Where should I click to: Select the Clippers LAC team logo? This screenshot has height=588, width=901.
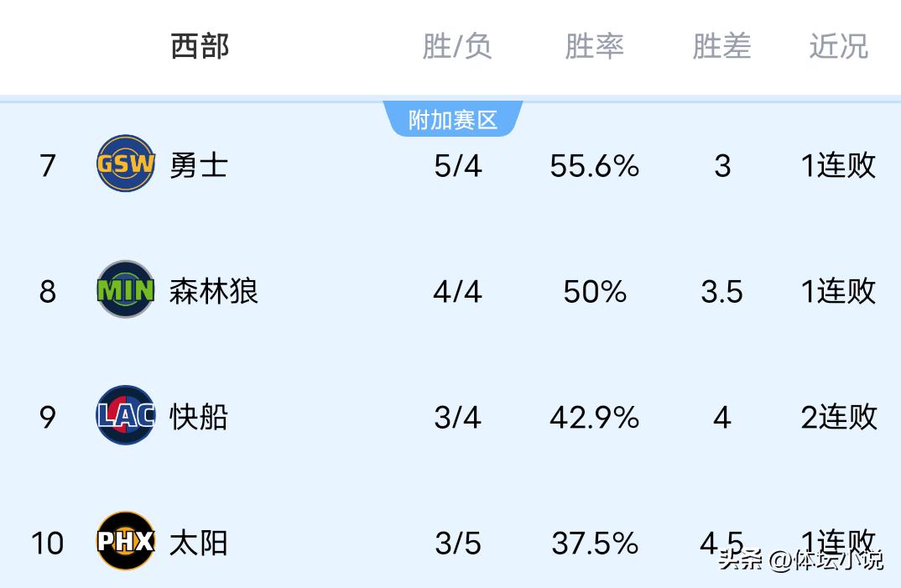(126, 416)
